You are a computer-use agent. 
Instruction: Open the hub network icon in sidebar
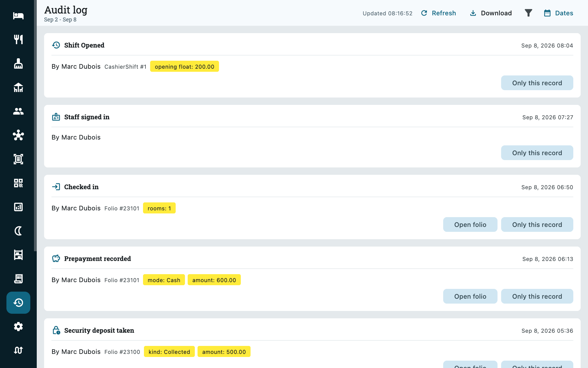(x=18, y=135)
